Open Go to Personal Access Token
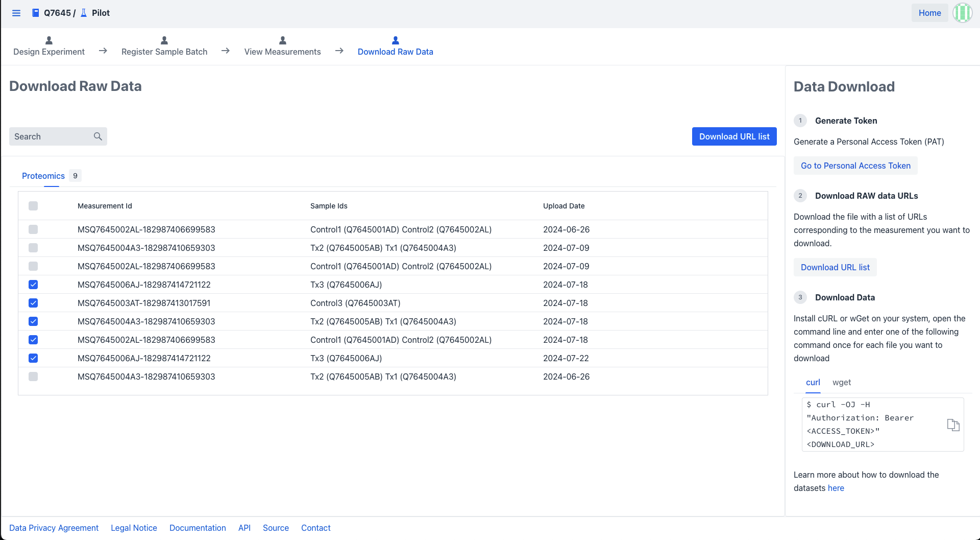This screenshot has width=980, height=540. tap(855, 166)
